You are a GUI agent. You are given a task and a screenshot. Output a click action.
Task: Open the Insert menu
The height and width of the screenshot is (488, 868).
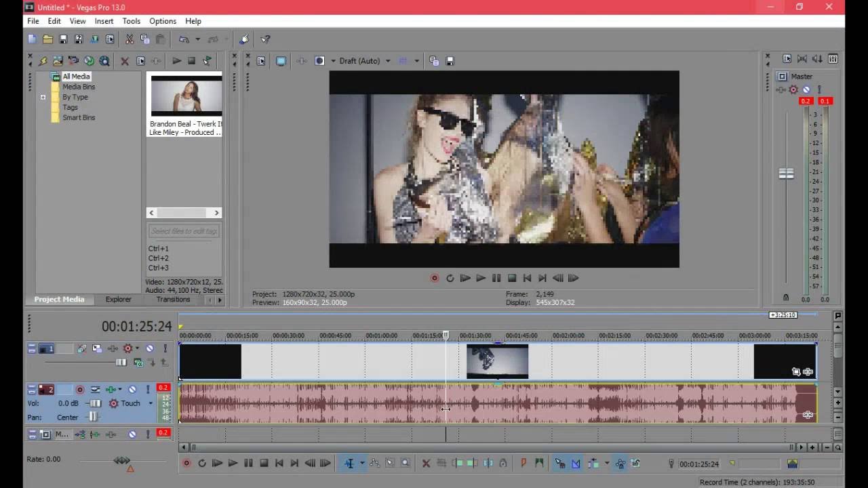coord(104,21)
